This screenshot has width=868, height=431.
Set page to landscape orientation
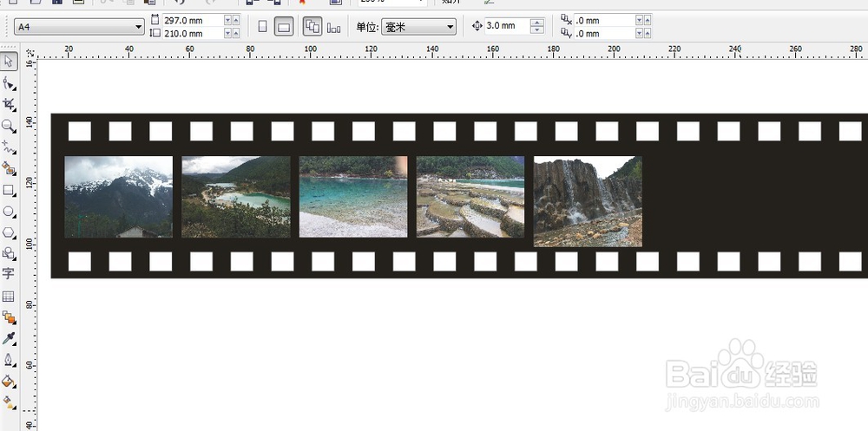point(284,26)
